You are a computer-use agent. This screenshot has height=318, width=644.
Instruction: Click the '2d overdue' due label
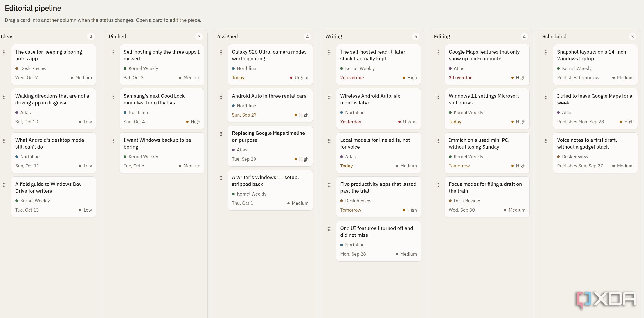point(352,78)
